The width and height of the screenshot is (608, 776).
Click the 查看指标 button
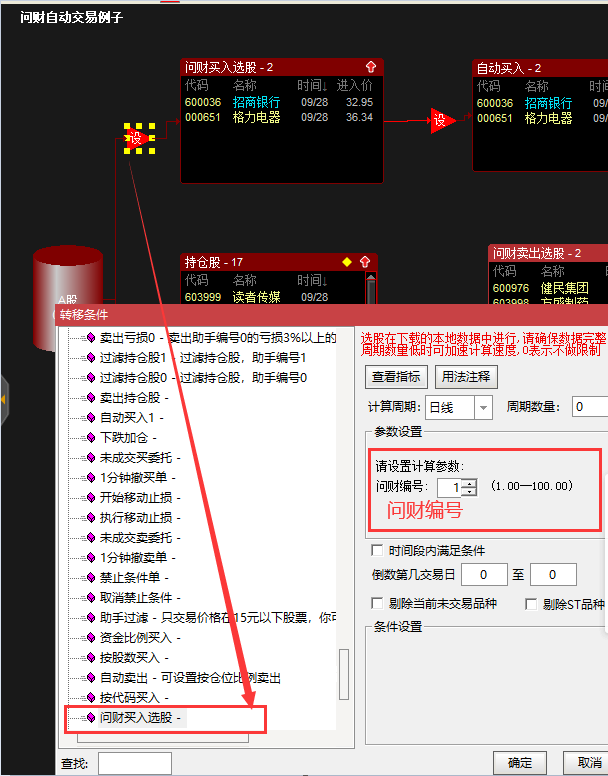(398, 377)
